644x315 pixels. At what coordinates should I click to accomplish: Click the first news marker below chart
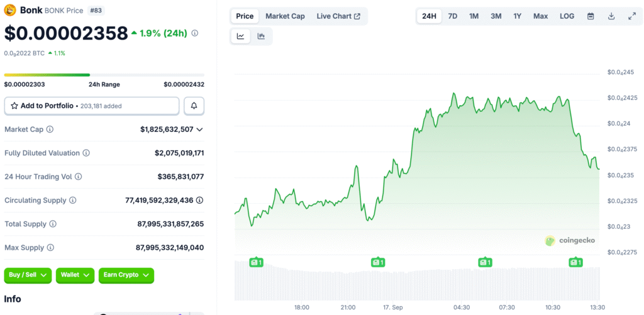[x=256, y=262]
